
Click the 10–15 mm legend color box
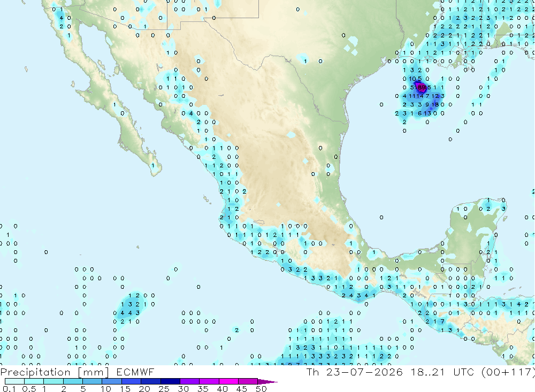(x=112, y=381)
